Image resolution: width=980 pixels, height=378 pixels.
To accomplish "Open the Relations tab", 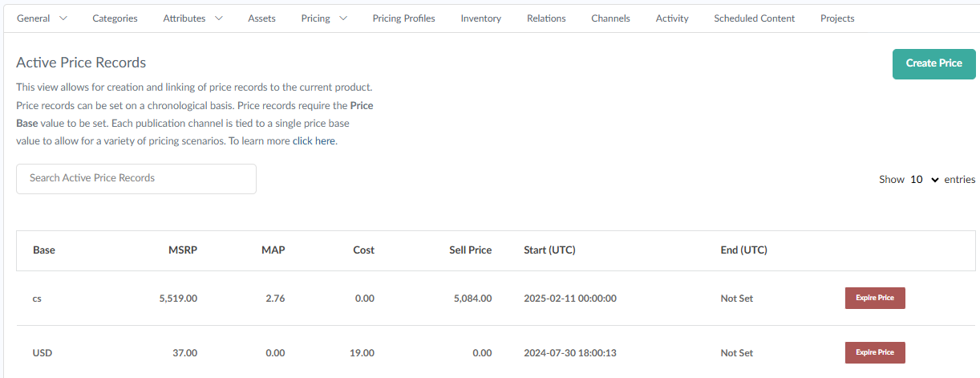I will pyautogui.click(x=546, y=18).
